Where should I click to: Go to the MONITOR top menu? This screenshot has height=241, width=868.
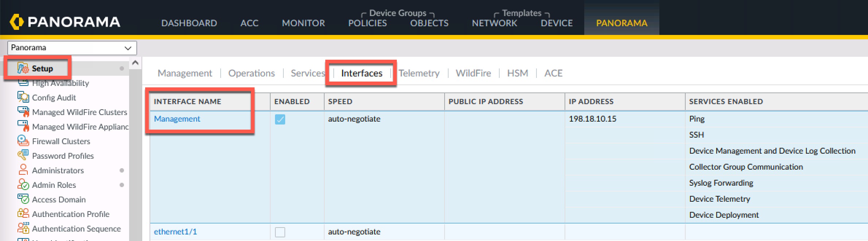[303, 23]
